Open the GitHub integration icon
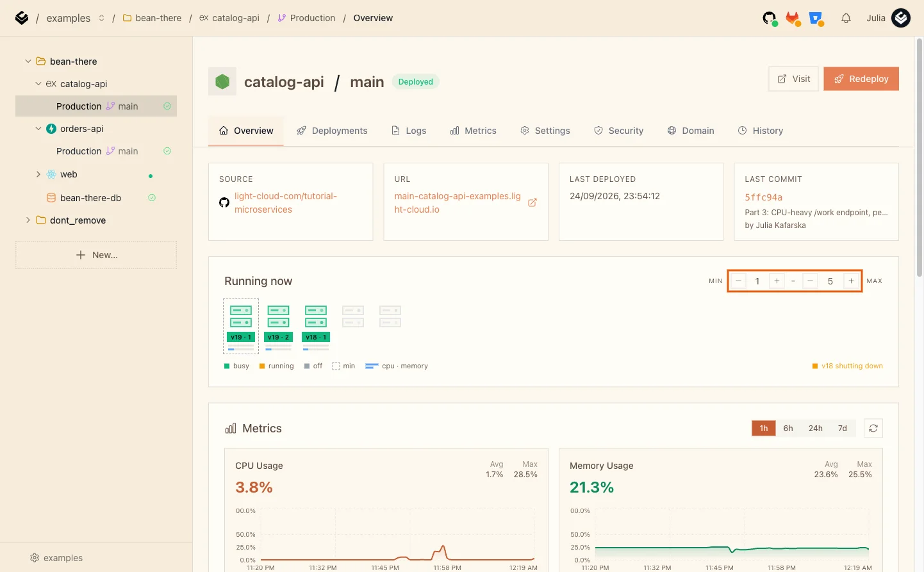This screenshot has width=924, height=572. pyautogui.click(x=770, y=18)
